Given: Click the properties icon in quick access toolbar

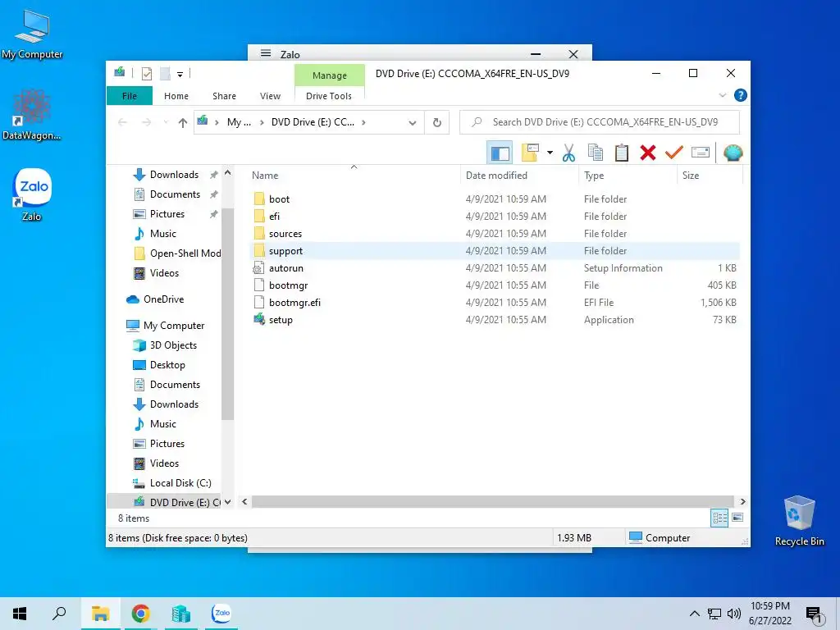Looking at the screenshot, I should click(x=146, y=73).
